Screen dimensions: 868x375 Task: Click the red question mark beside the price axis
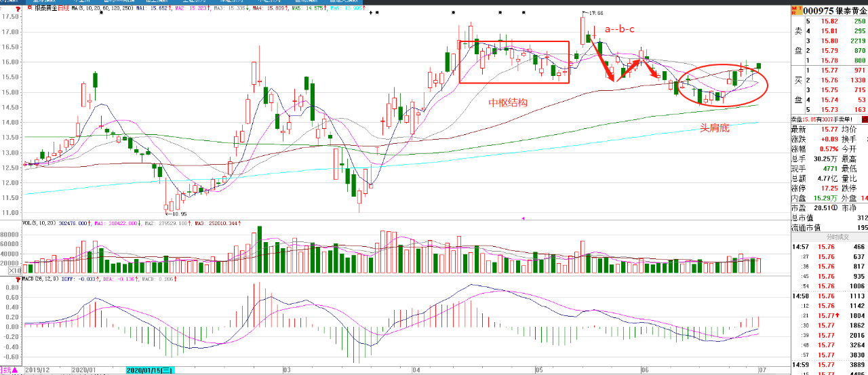point(18,8)
